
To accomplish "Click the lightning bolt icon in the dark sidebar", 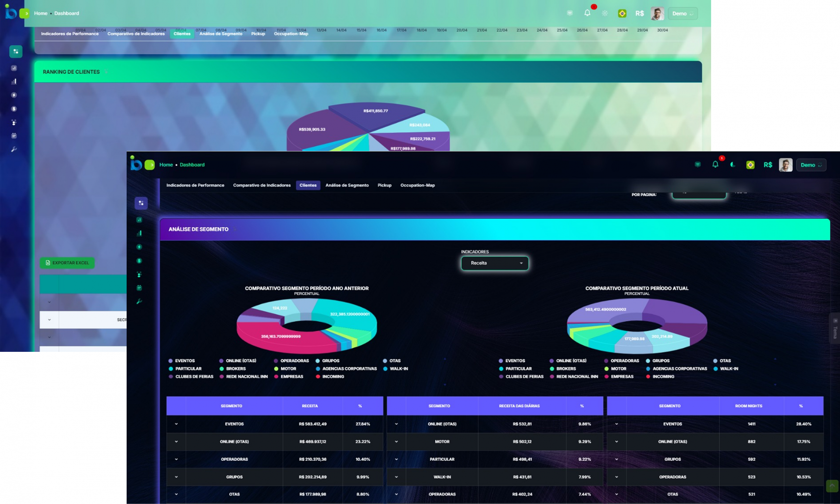I will point(139,247).
